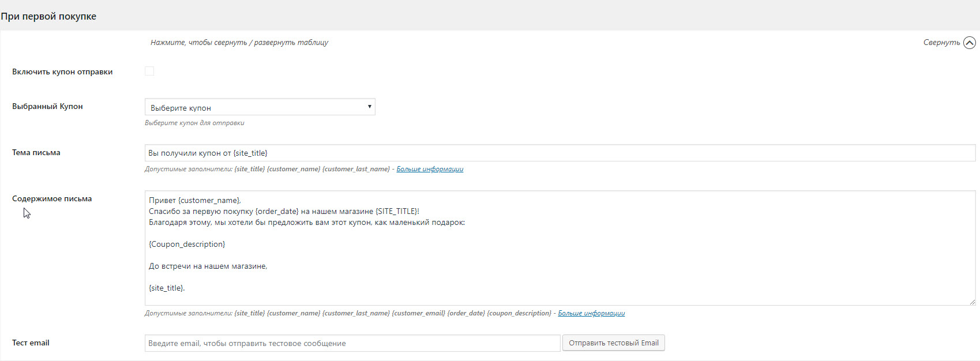This screenshot has width=980, height=361.
Task: Click the "Тест email" label
Action: click(x=31, y=343)
